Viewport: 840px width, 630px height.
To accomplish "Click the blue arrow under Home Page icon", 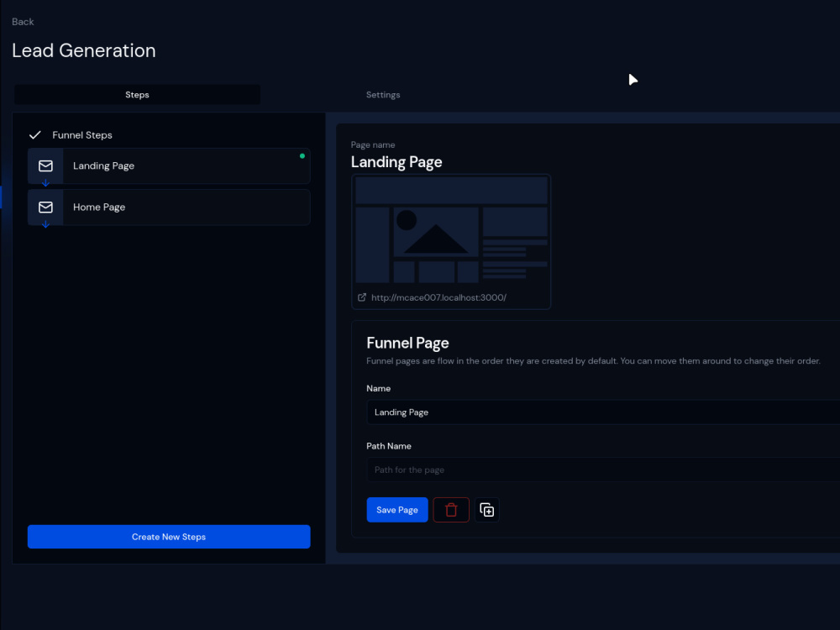I will click(45, 224).
